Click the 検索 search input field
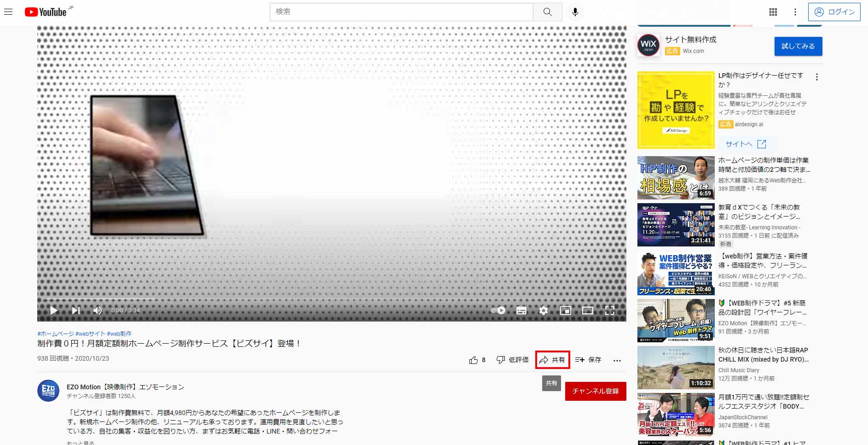This screenshot has width=868, height=445. (400, 12)
